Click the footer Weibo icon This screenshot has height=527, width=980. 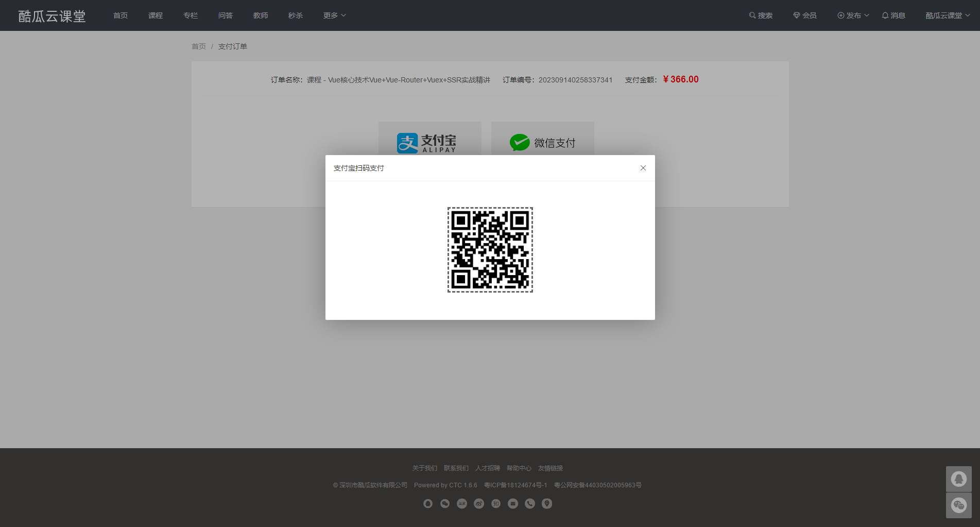[x=479, y=504]
